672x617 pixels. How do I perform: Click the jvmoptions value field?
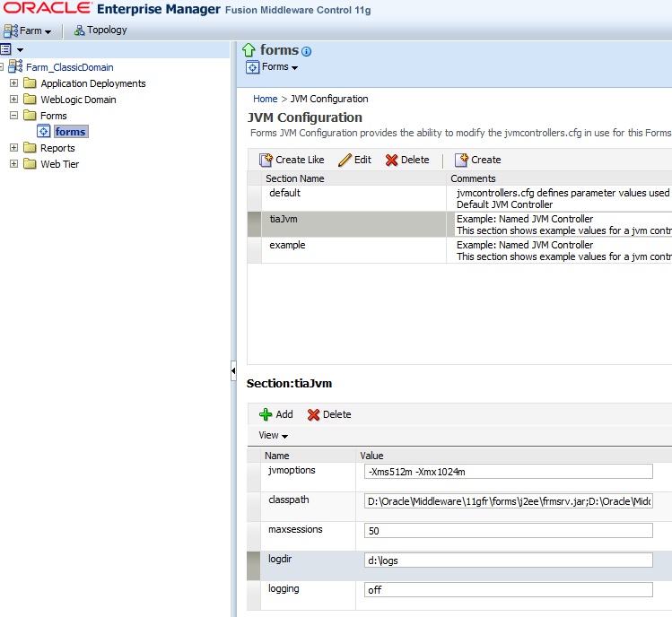coord(509,472)
